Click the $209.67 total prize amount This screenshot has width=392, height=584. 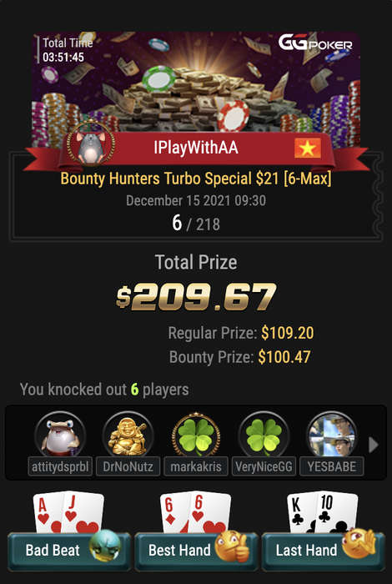[x=196, y=296]
